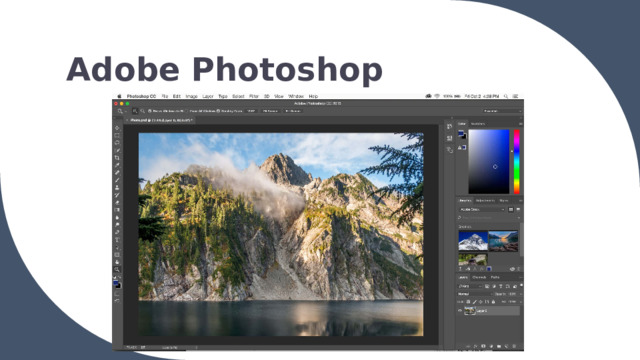Image resolution: width=640 pixels, height=360 pixels.
Task: Open Spotlight search in the menu bar
Action: (506, 96)
